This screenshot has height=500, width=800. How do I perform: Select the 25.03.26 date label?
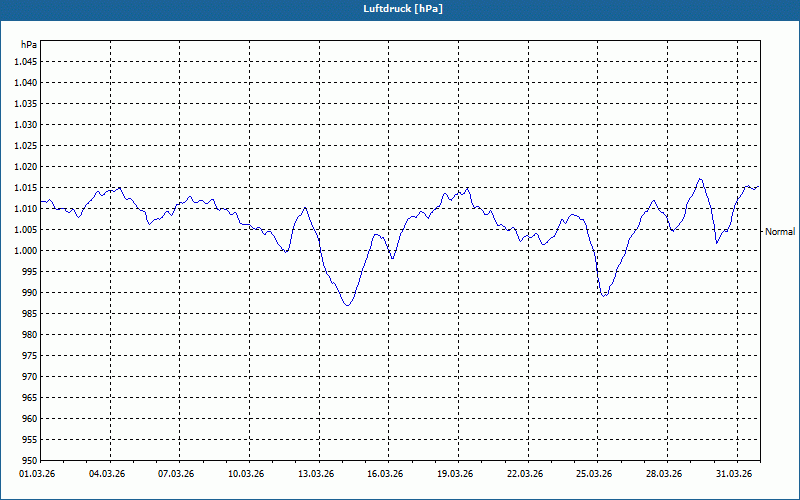tap(594, 474)
